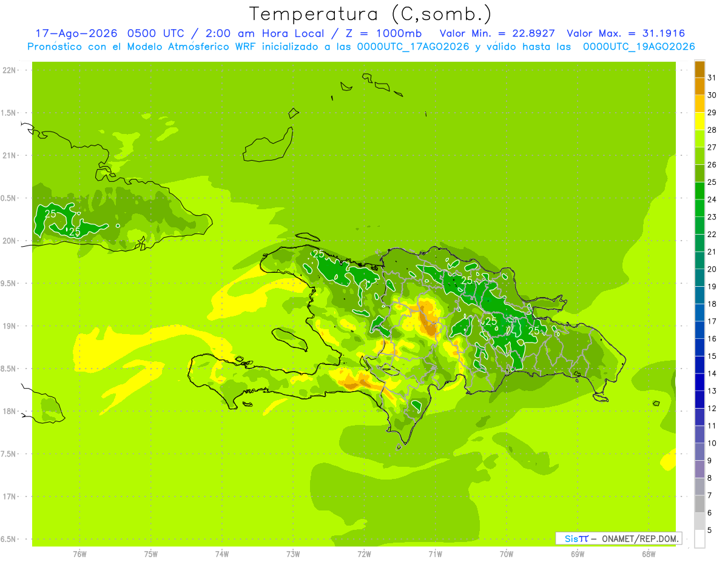Click the SisPI ONAMET/REP.DOM. watermark label
This screenshot has height=562, width=728.
tap(618, 538)
